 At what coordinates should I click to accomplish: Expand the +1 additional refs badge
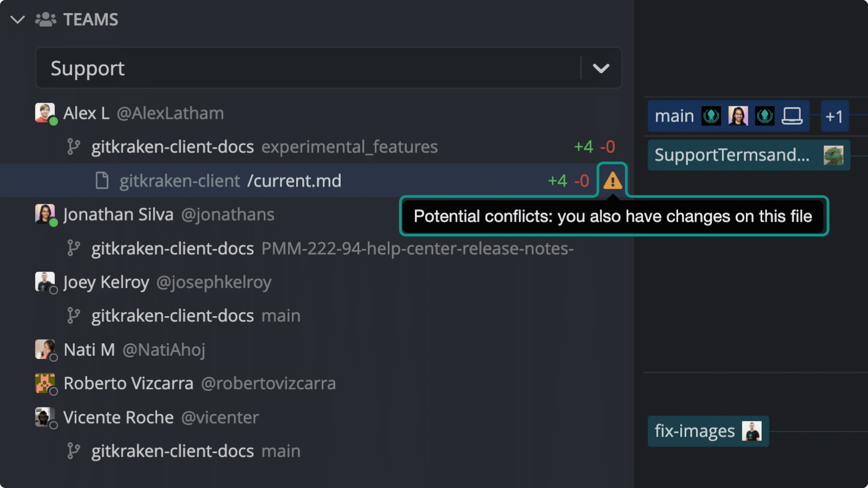(834, 116)
